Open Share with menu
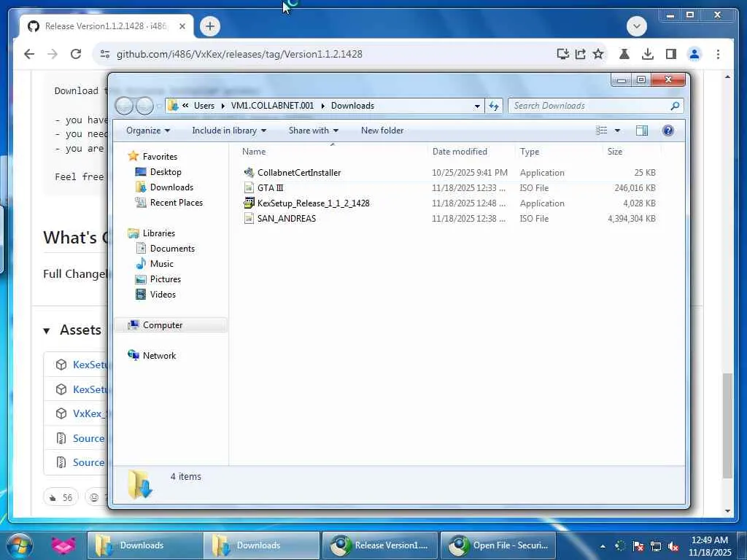This screenshot has height=560, width=747. coord(313,131)
